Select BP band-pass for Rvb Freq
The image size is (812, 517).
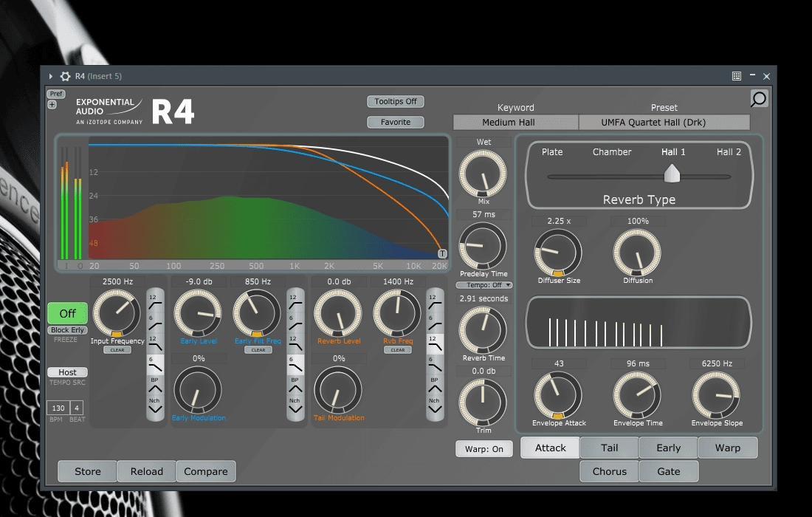[x=435, y=385]
